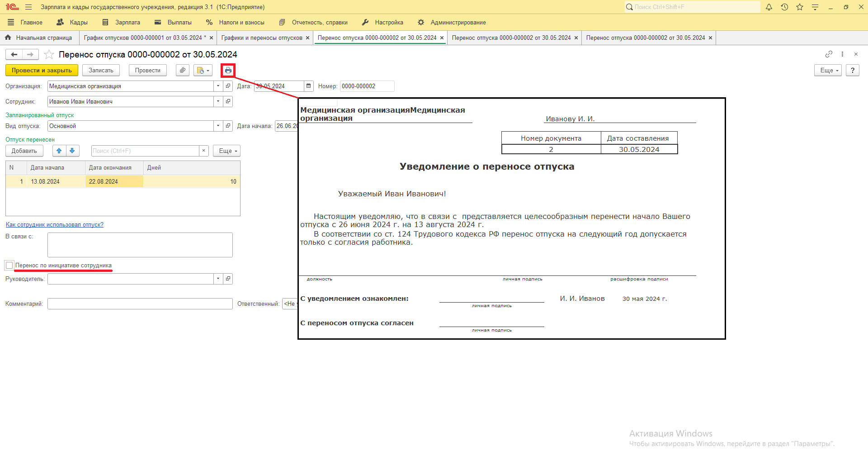Screen dimensions: 868x465
Task: Switch to Графики и переносы отпусков tab
Action: (262, 38)
